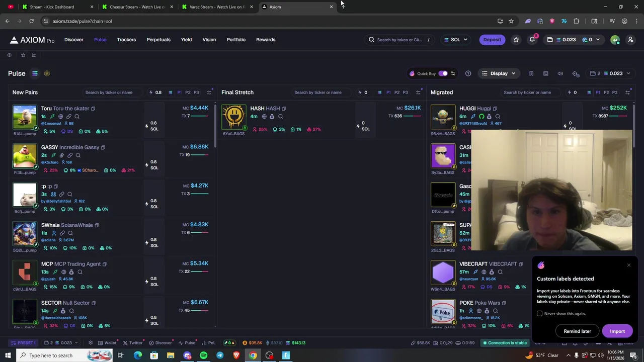Click the image panel icon next to Display

click(x=545, y=74)
